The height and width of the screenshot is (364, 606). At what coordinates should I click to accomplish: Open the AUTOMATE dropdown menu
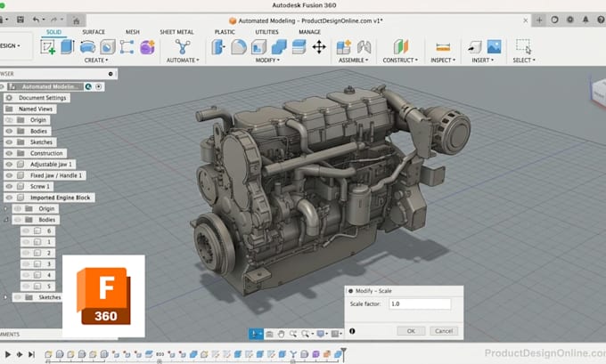pos(183,61)
